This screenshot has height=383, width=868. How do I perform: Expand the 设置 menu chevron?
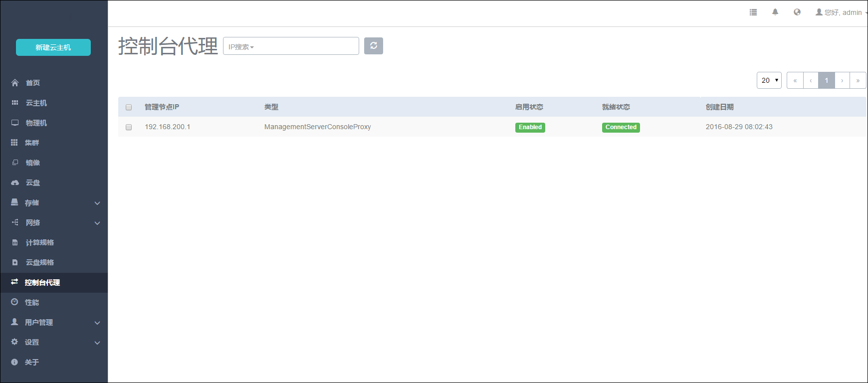point(97,343)
